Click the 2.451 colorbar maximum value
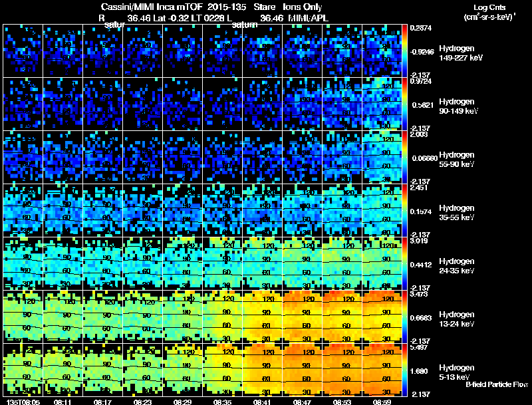This screenshot has height=405, width=532. point(419,188)
